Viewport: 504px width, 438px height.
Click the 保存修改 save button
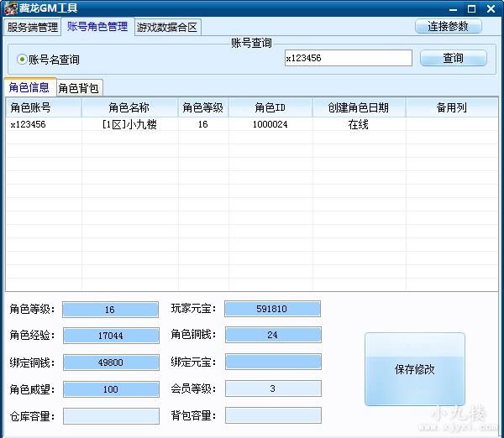[414, 369]
